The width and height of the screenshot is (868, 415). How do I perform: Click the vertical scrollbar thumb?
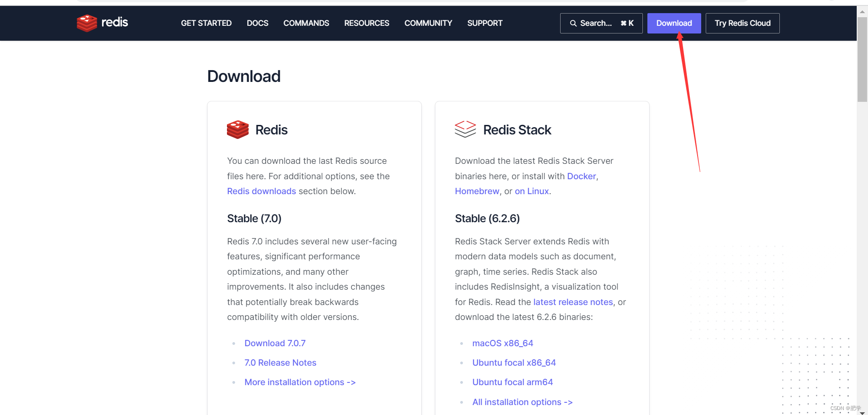[x=862, y=59]
